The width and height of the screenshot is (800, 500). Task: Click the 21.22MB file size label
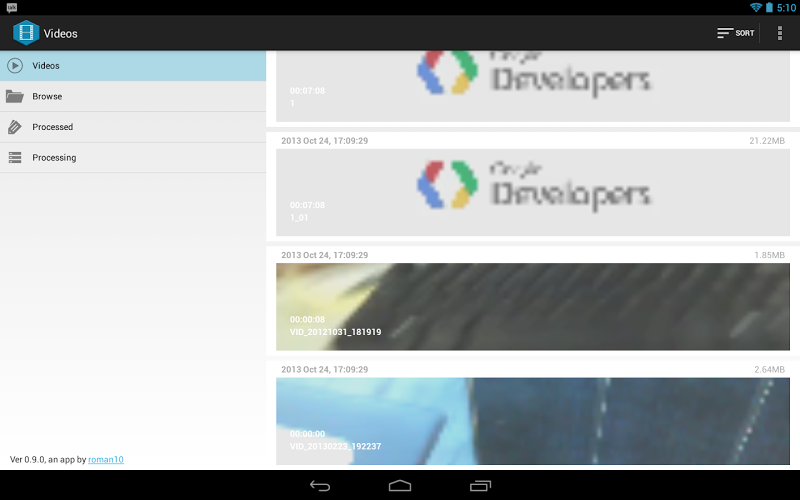767,141
